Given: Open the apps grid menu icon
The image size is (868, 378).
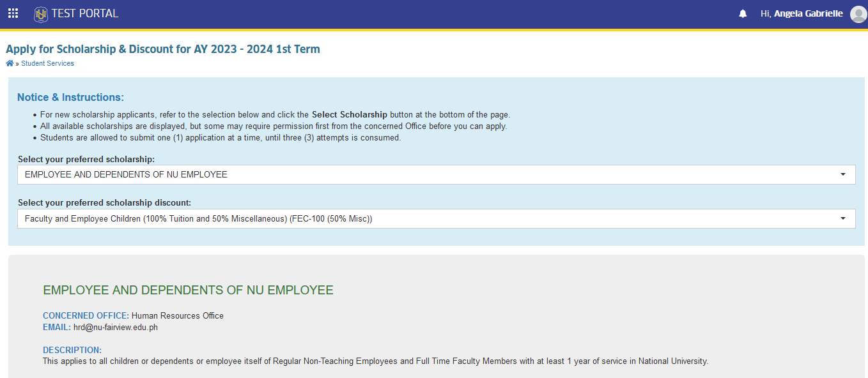Looking at the screenshot, I should [13, 13].
